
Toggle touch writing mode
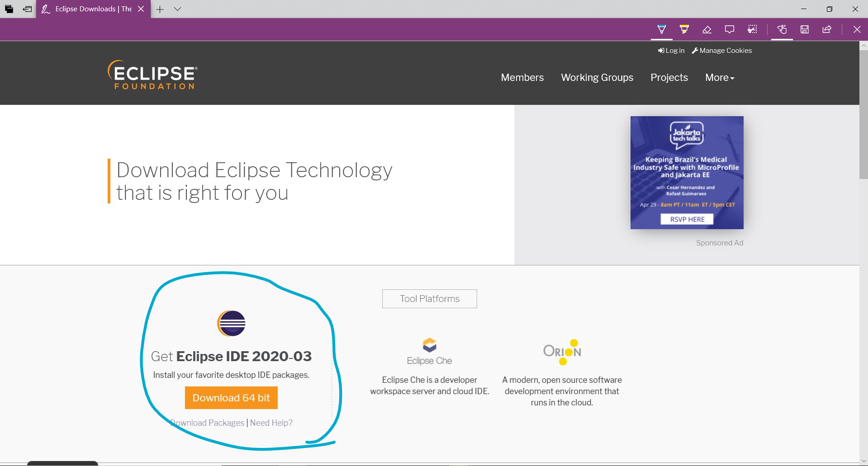pos(782,30)
